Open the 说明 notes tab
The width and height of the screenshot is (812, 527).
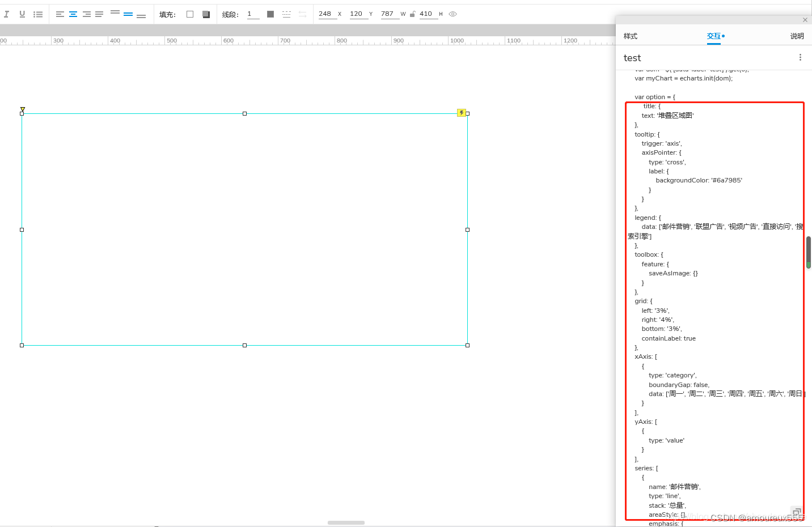[x=796, y=36]
